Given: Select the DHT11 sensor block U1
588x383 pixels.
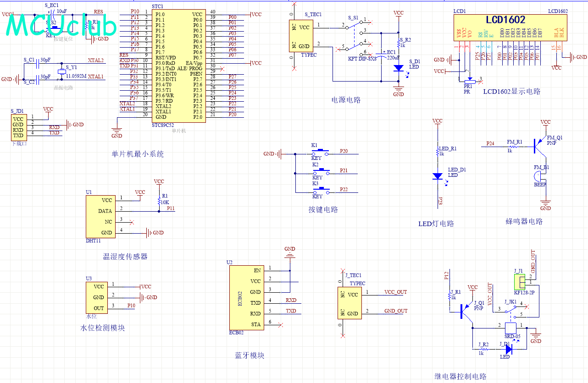Looking at the screenshot, I should click(100, 216).
